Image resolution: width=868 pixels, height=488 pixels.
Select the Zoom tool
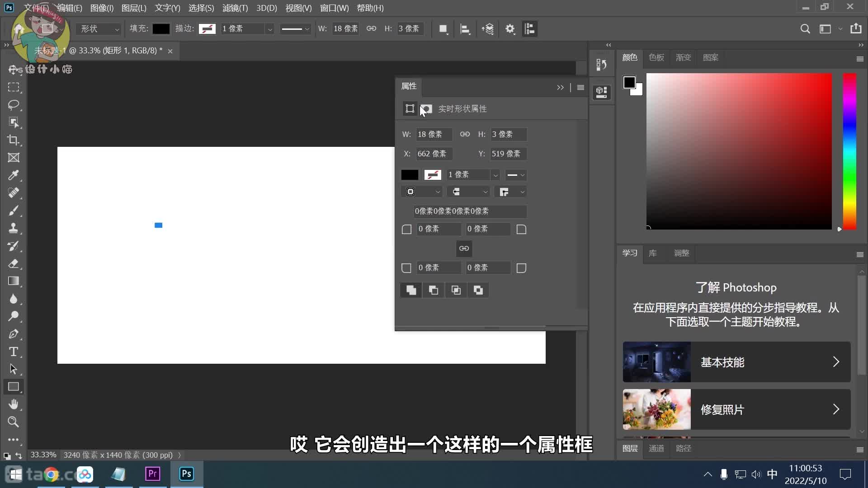coord(14,422)
